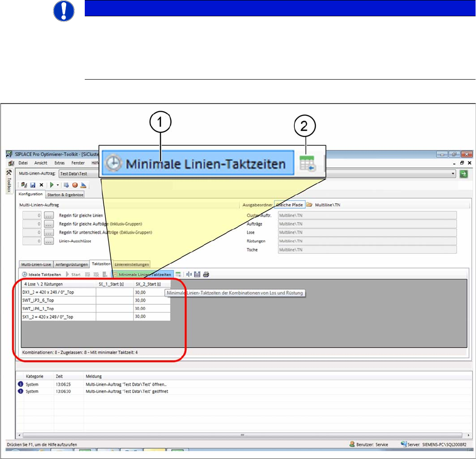Click the column split icon in Taktzeiten toolbar

click(189, 274)
